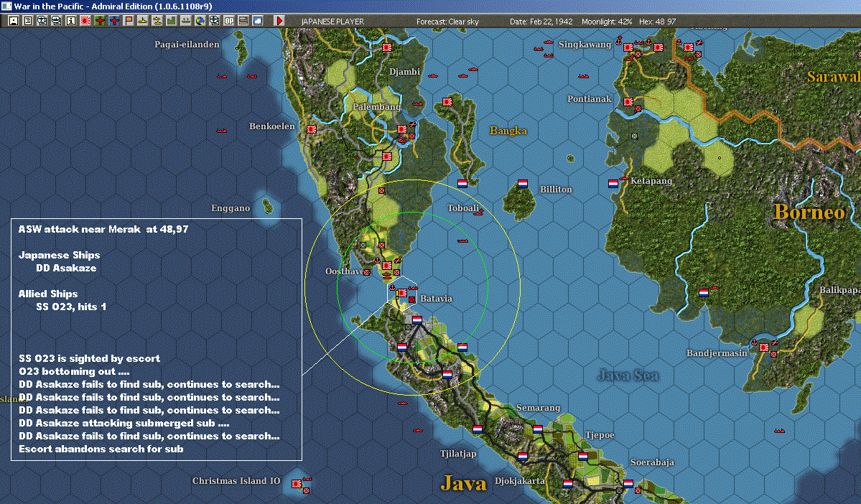Click the 'Djambi' city label
This screenshot has height=504, width=861.
coord(405,72)
